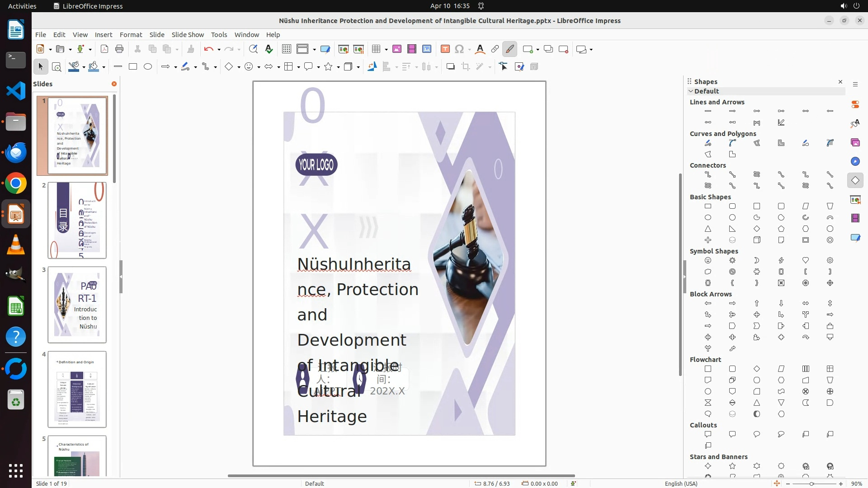Select the Ellipse drawing tool
Viewport: 868px width, 488px height.
click(x=148, y=67)
